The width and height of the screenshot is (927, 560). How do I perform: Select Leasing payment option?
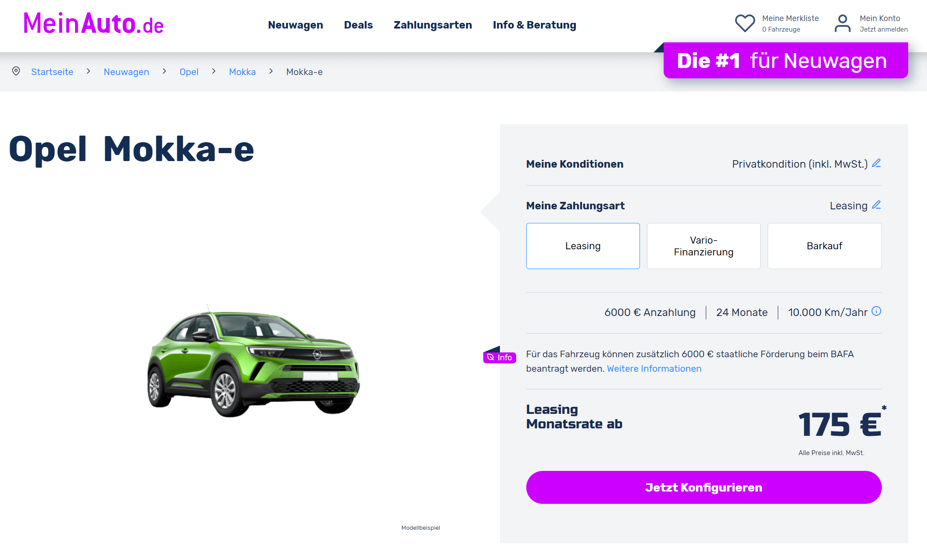[x=583, y=246]
